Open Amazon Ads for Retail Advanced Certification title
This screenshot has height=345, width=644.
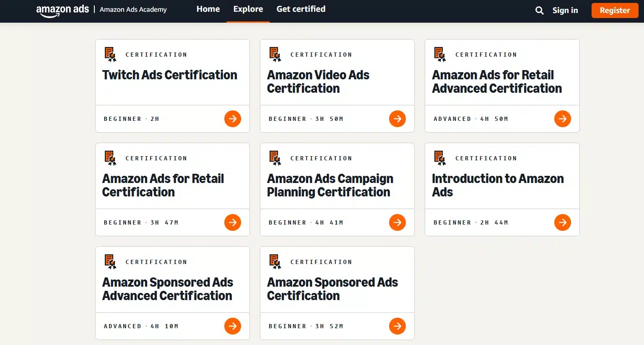click(497, 82)
